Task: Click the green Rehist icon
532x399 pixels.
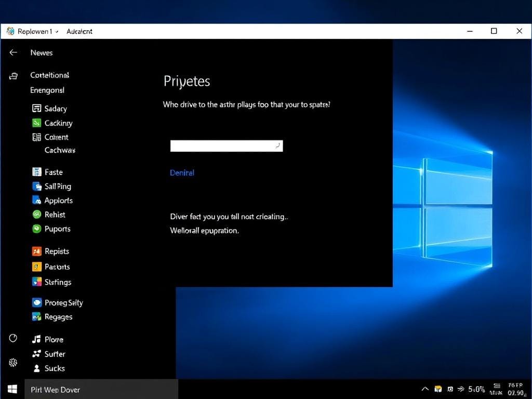Action: coord(37,215)
